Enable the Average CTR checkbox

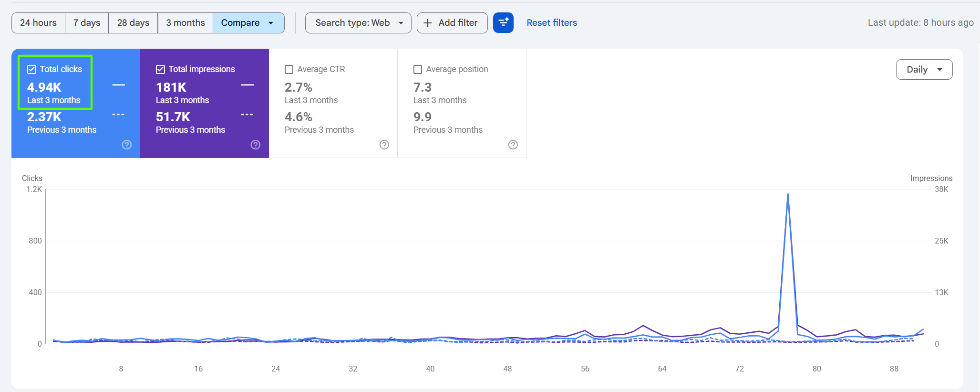289,69
